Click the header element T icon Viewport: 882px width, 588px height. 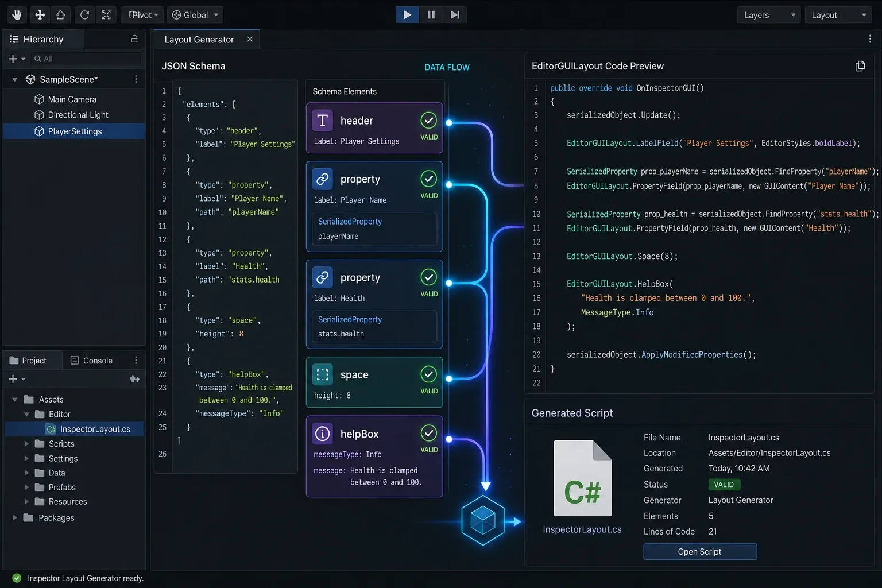323,121
